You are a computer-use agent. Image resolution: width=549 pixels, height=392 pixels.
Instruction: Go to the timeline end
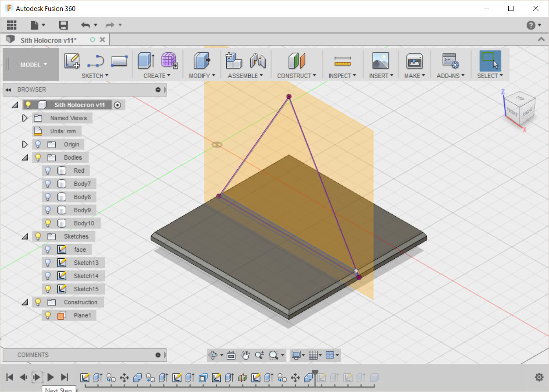coord(64,377)
